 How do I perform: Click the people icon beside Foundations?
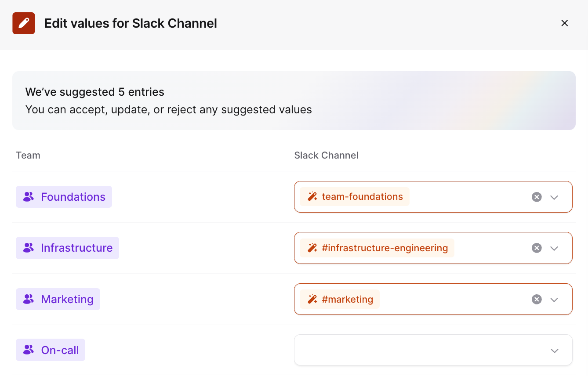(x=29, y=197)
